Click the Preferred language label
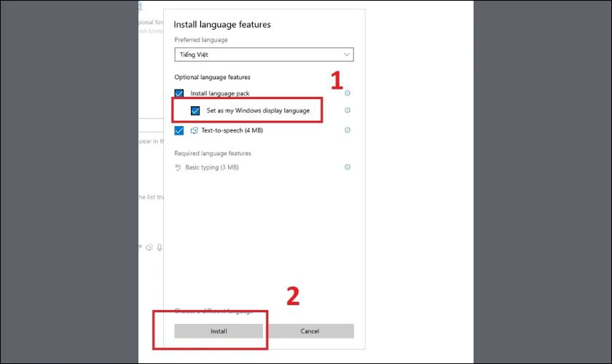Screen dimensions: 612x364 (201, 40)
